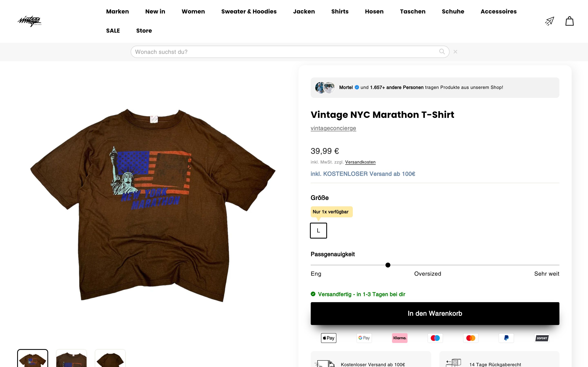
Task: Select size L for the shirt
Action: [318, 230]
